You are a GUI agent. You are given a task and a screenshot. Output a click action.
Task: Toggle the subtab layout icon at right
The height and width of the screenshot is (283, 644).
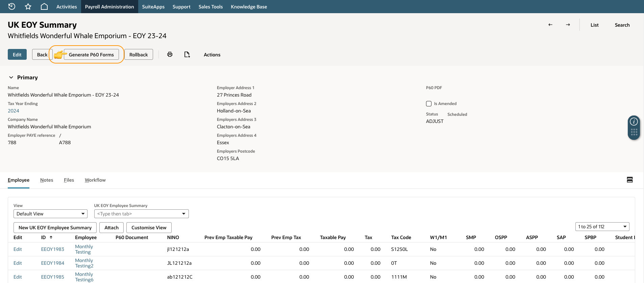(630, 180)
